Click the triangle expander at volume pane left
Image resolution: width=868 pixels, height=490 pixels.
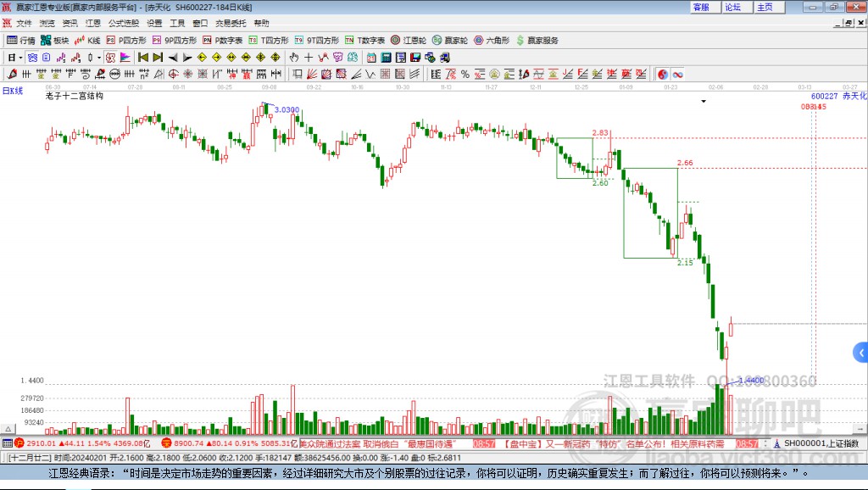pos(8,429)
